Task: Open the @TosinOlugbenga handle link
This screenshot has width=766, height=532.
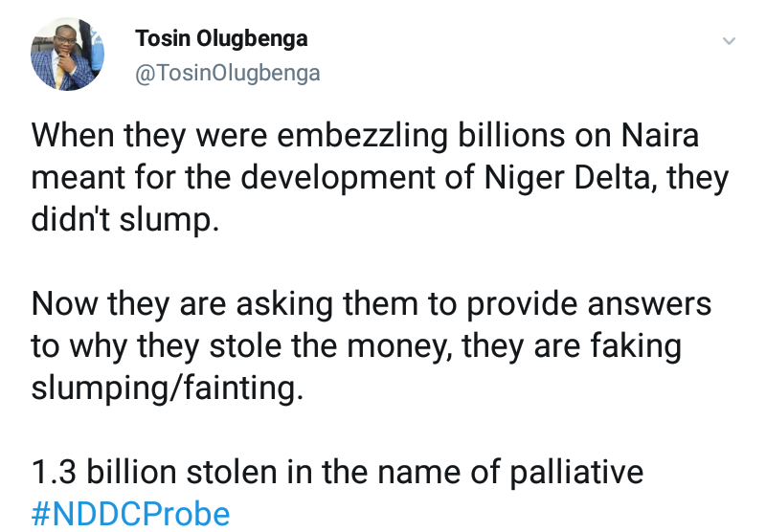Action: pos(227,73)
